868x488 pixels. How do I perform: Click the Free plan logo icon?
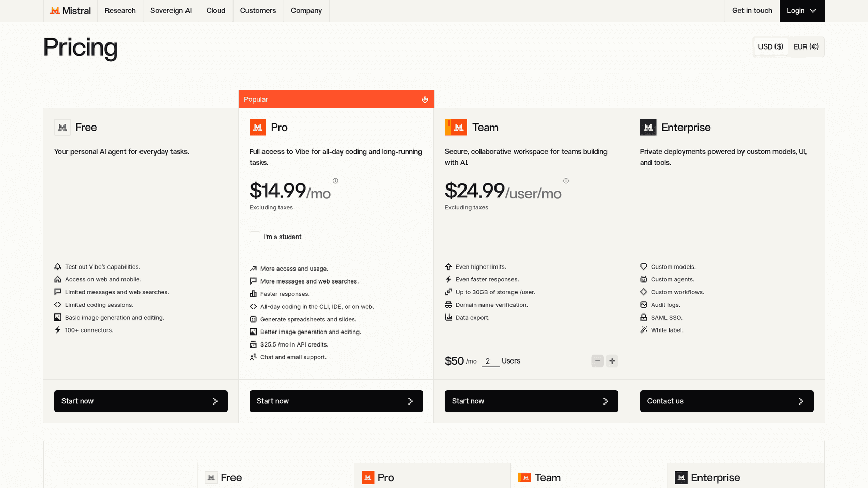click(63, 128)
